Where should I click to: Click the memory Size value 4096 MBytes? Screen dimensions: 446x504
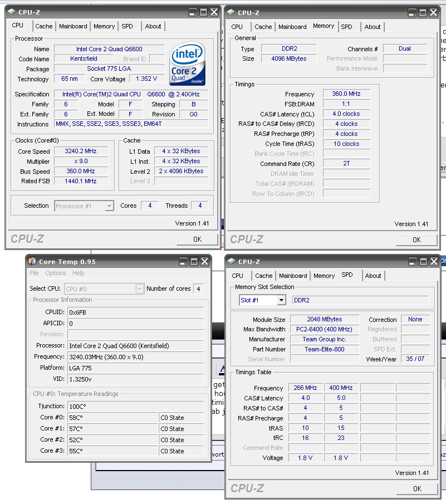[289, 58]
